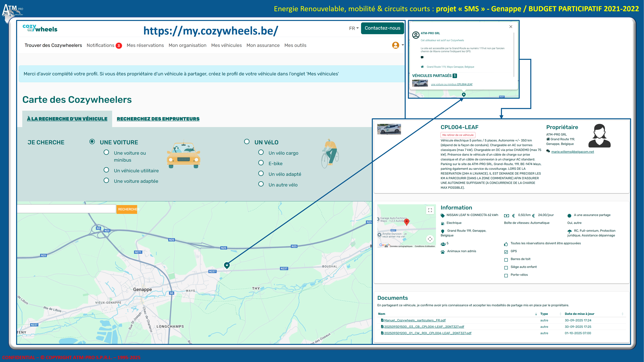This screenshot has height=362, width=644.
Task: Select the Une voiture radio button
Action: tap(92, 142)
